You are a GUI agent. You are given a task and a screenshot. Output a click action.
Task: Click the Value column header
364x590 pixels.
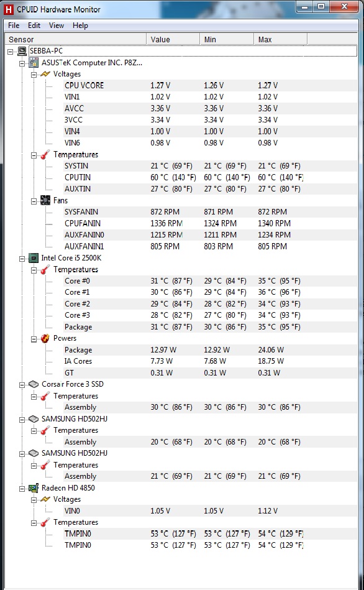(173, 40)
